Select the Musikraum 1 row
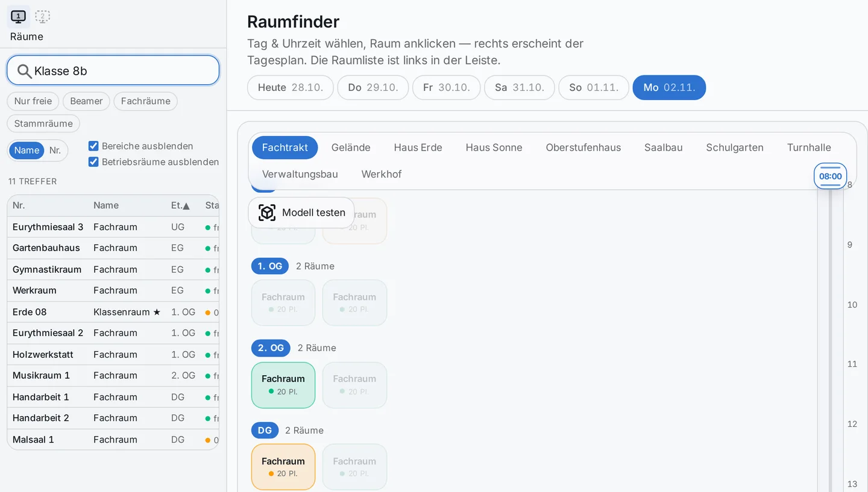Viewport: 868px width, 492px height. coord(113,376)
